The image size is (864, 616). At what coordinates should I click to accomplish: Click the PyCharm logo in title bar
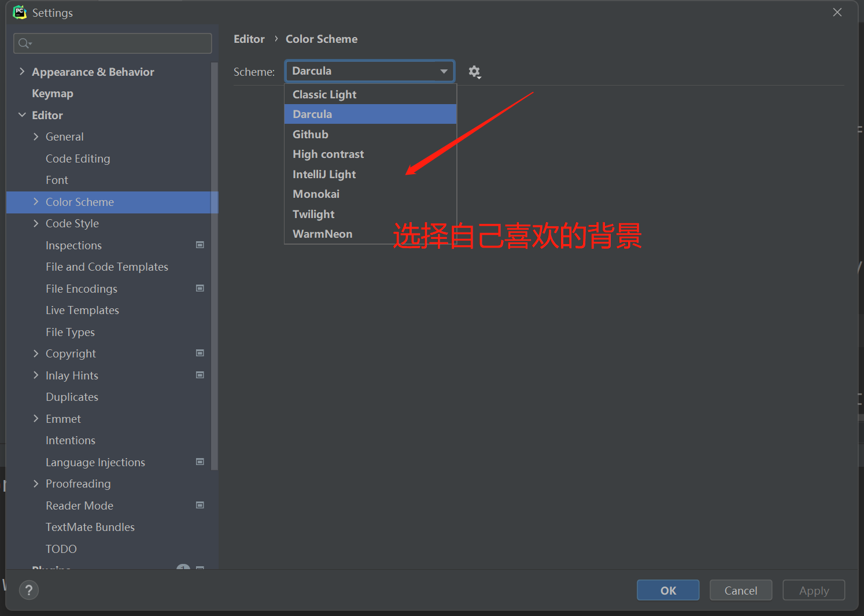click(20, 12)
